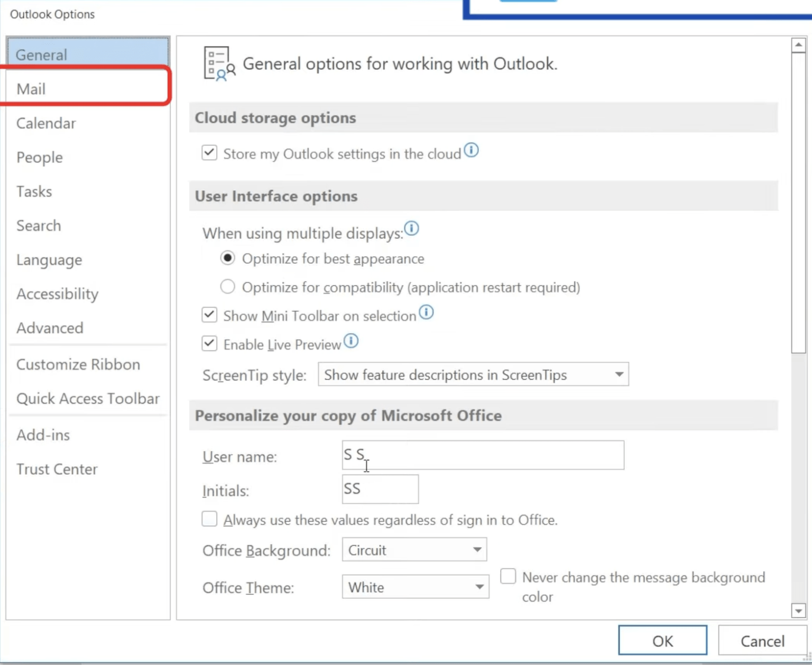
Task: Click the info icon beside cloud storage setting
Action: coord(472,151)
